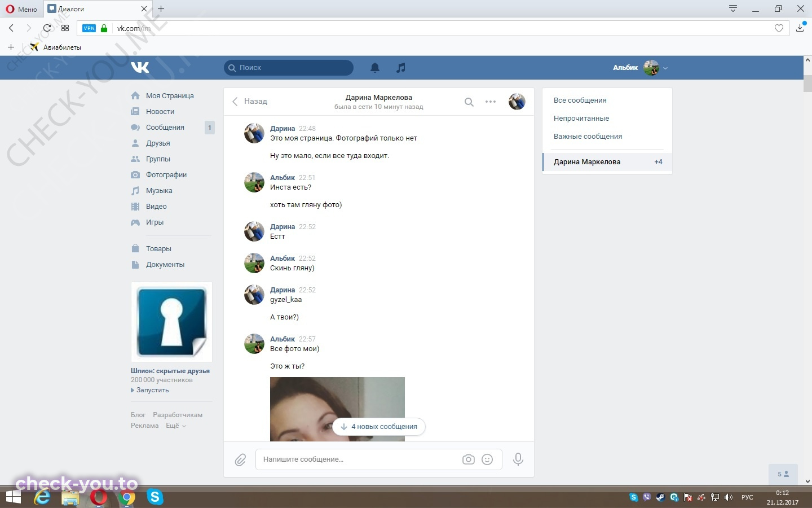The width and height of the screenshot is (812, 508).
Task: Select Непрочитанные filter
Action: click(581, 119)
